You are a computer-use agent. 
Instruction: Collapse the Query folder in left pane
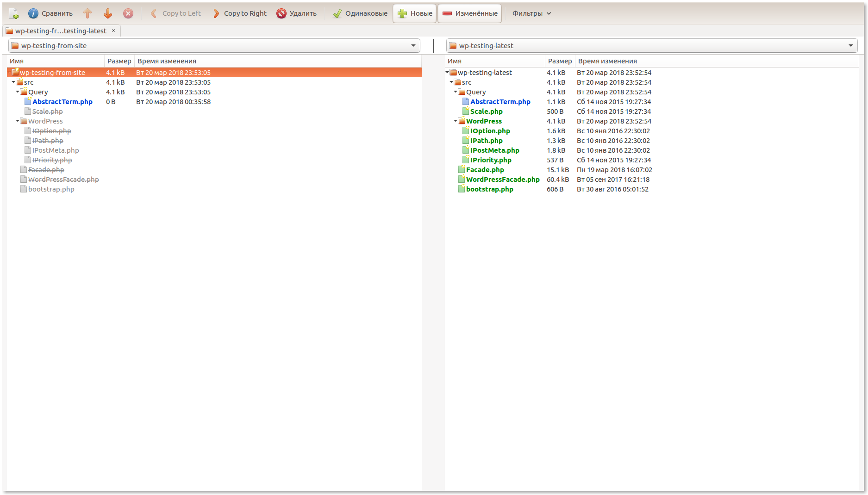click(18, 92)
